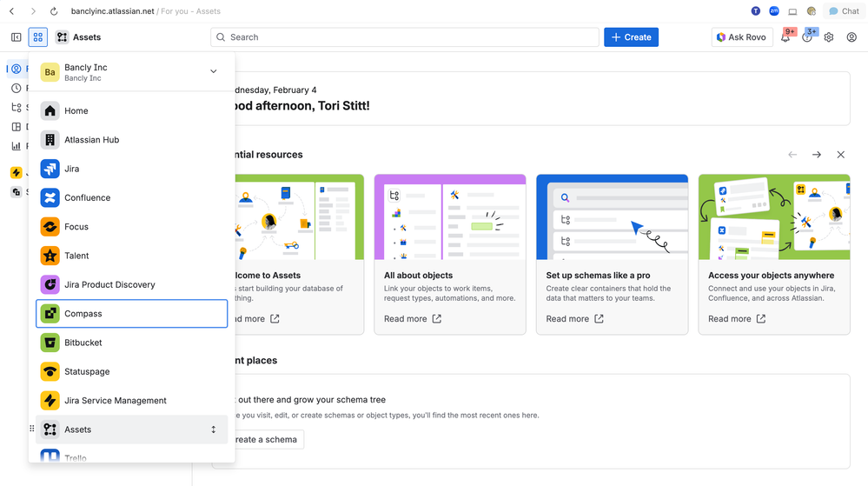
Task: Select Bitbucket from the app list
Action: (x=132, y=343)
